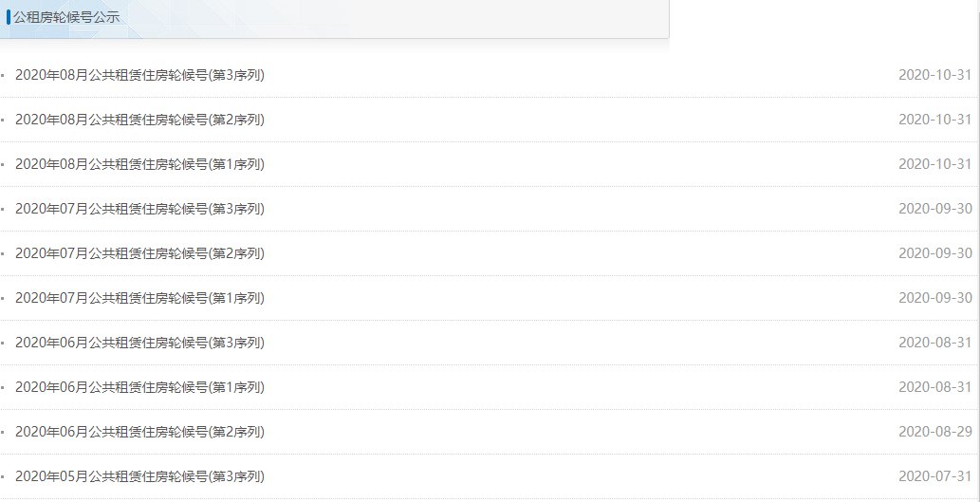Open 2020年06月公共租赁住房轮候号(第2序列) link
Viewport: 980px width, 502px height.
pyautogui.click(x=139, y=432)
